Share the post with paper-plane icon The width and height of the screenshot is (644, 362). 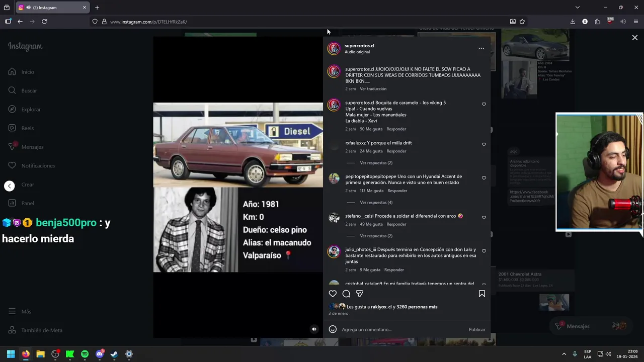pyautogui.click(x=360, y=294)
